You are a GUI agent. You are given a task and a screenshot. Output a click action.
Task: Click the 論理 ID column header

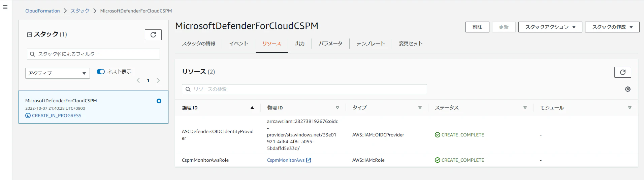190,108
